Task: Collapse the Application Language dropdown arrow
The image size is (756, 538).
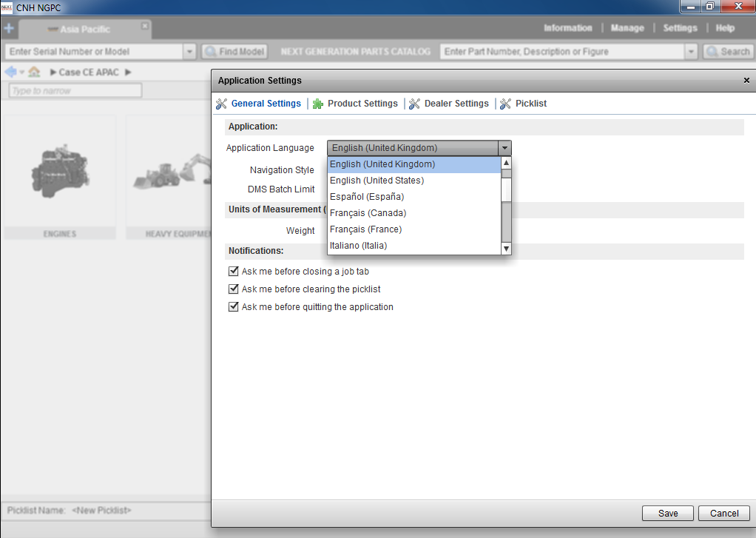Action: [x=504, y=148]
